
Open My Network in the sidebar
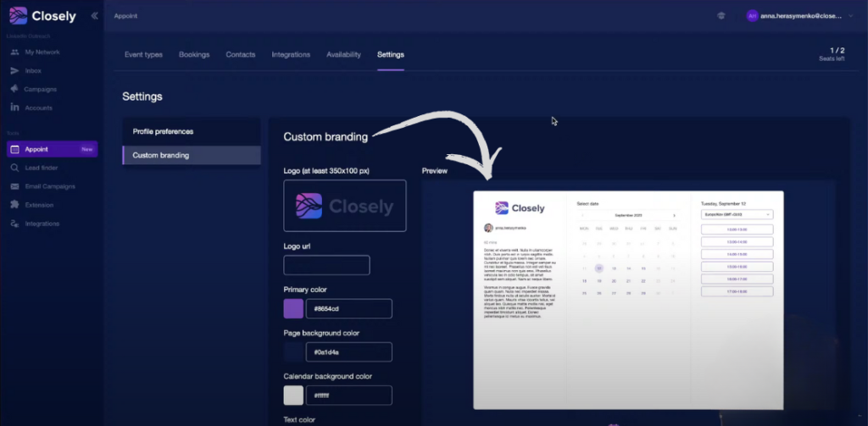tap(42, 52)
